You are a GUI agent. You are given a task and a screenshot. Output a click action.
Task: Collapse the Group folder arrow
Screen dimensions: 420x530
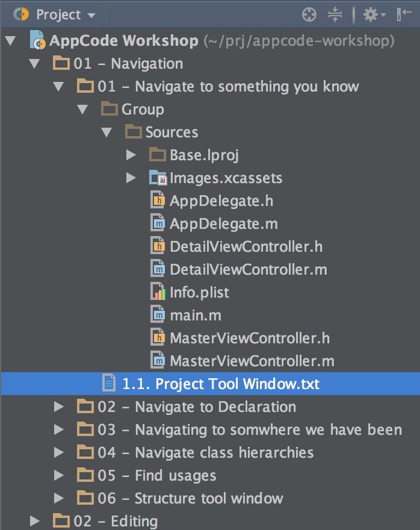(82, 109)
